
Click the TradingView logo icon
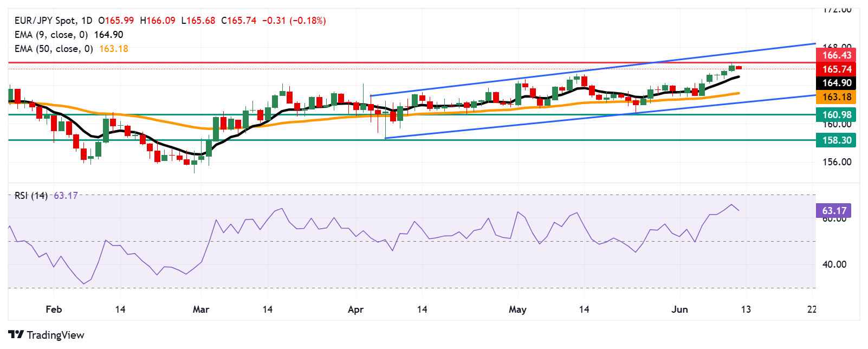coord(16,335)
